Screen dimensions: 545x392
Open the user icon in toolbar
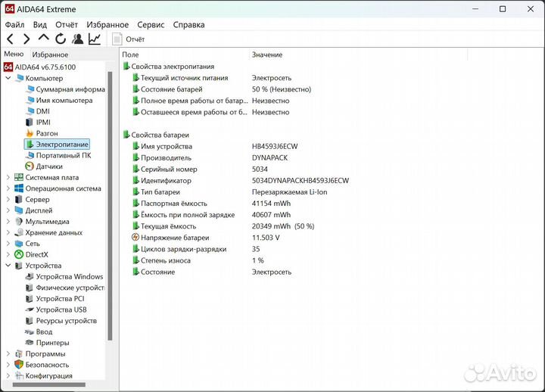click(78, 39)
